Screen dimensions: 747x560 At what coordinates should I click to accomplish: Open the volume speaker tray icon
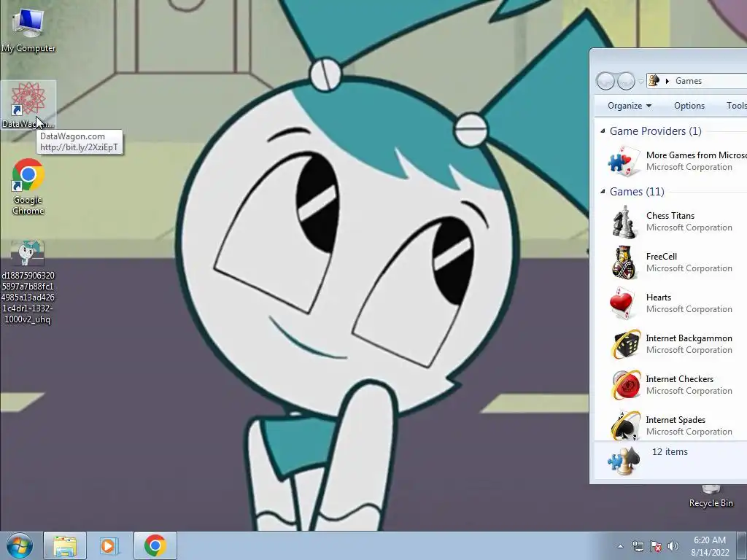[x=673, y=546]
